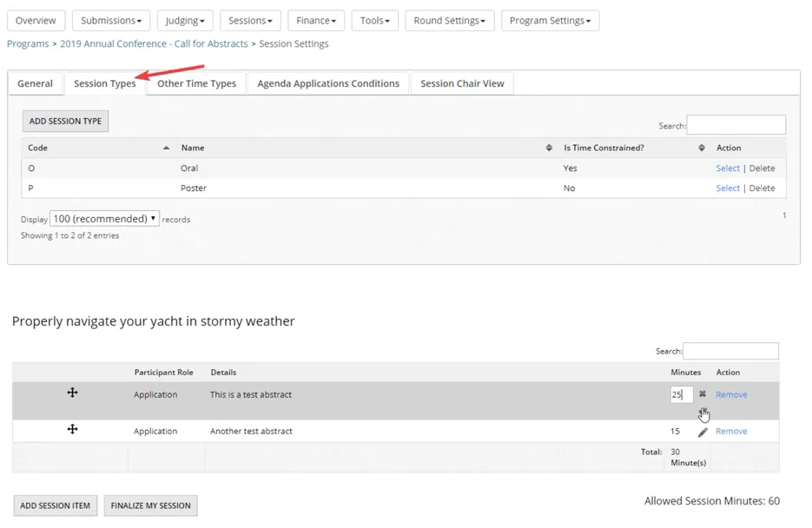
Task: Remove the 'This is a test abstract' item
Action: click(731, 394)
